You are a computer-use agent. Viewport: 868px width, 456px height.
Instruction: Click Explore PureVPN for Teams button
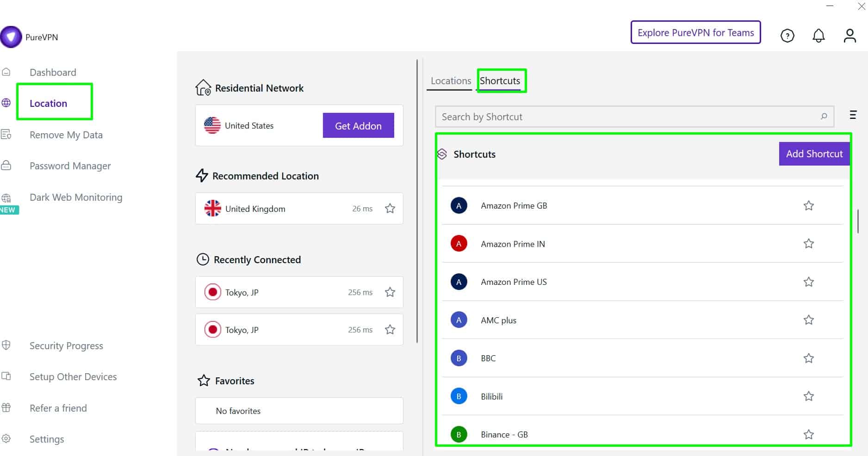pos(695,32)
